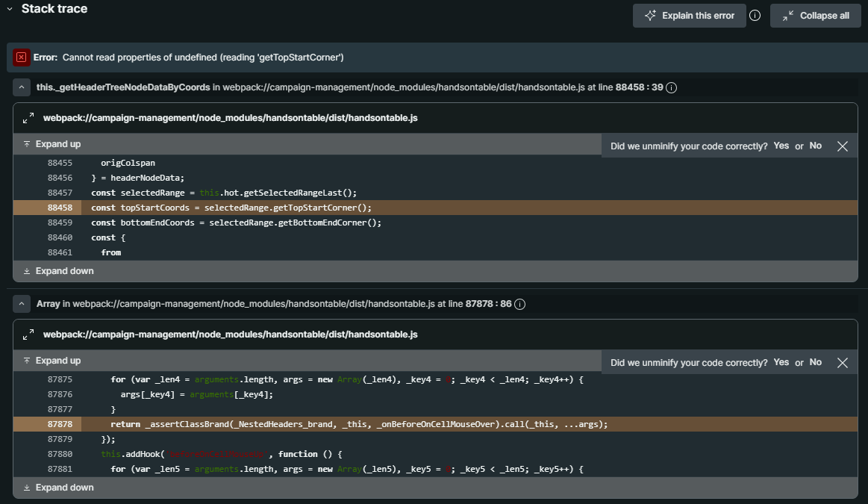Expand up in the first code block
The image size is (868, 504).
click(x=52, y=144)
